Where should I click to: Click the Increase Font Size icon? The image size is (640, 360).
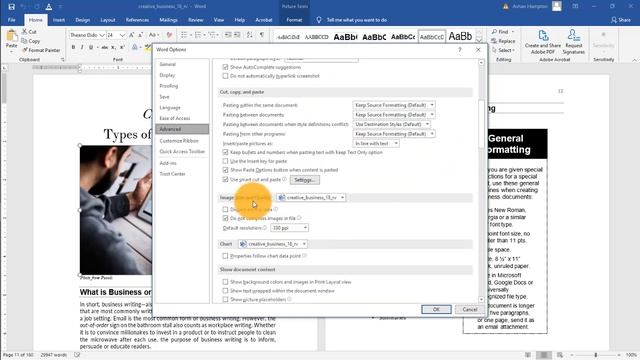(131, 36)
